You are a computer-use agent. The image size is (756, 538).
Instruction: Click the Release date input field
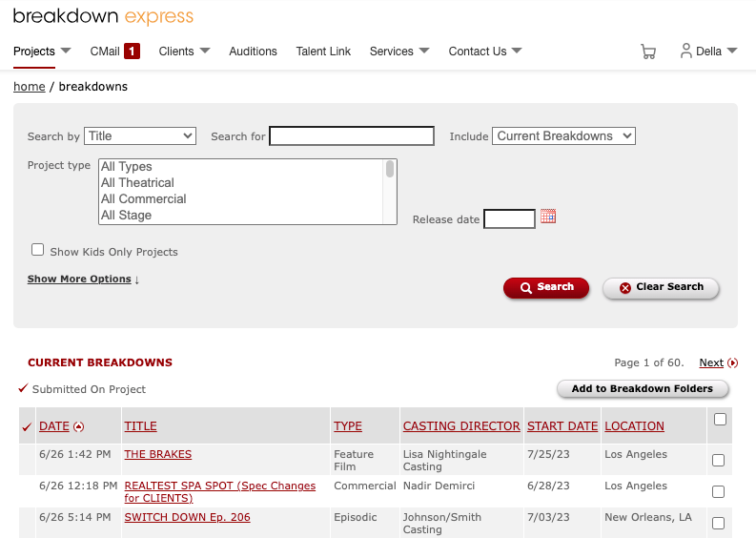pos(509,219)
